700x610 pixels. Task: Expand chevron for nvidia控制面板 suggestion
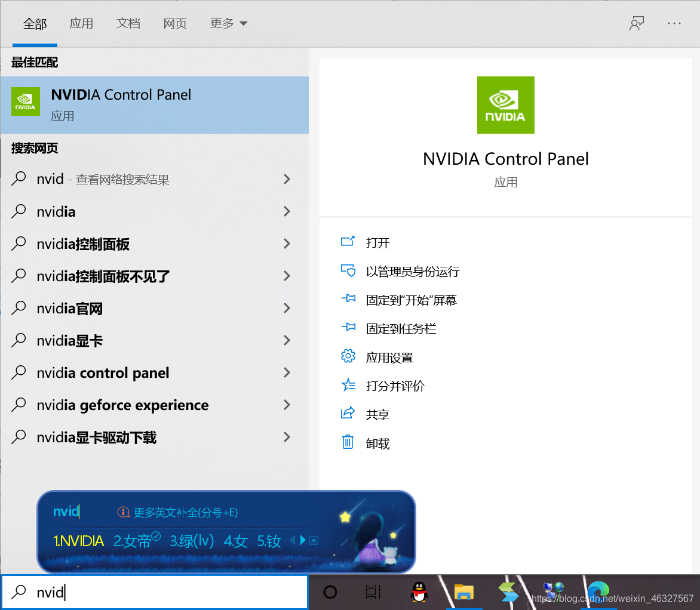point(287,244)
